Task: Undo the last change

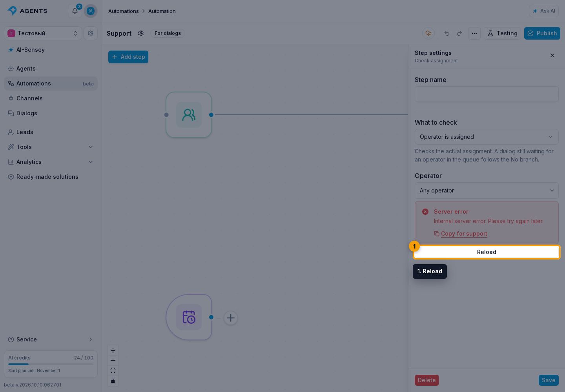Action: point(447,33)
